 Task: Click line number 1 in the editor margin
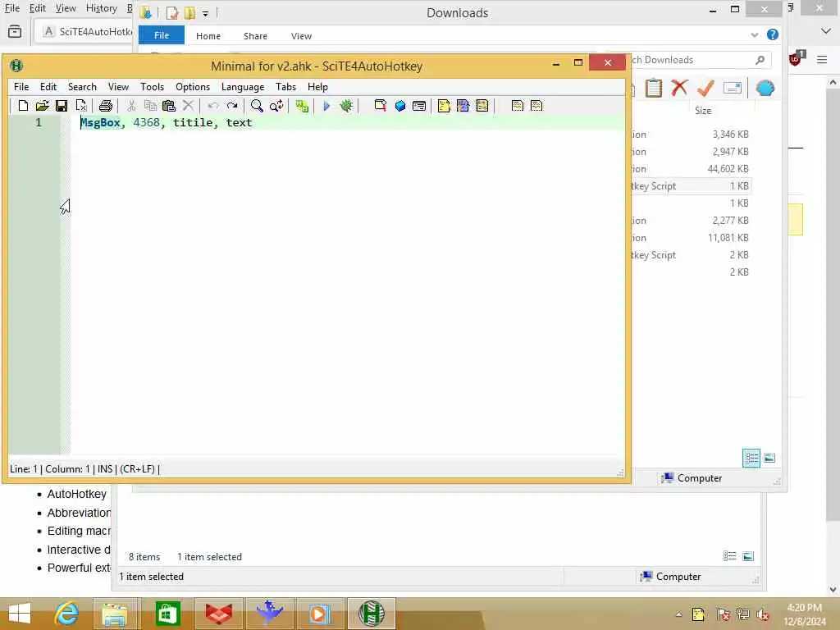click(39, 123)
